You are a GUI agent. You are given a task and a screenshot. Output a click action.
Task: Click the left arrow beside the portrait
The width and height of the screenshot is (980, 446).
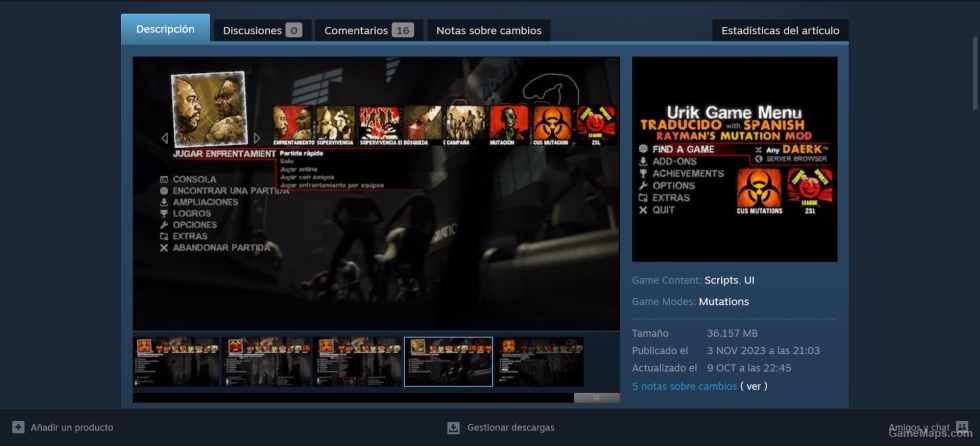(x=165, y=138)
